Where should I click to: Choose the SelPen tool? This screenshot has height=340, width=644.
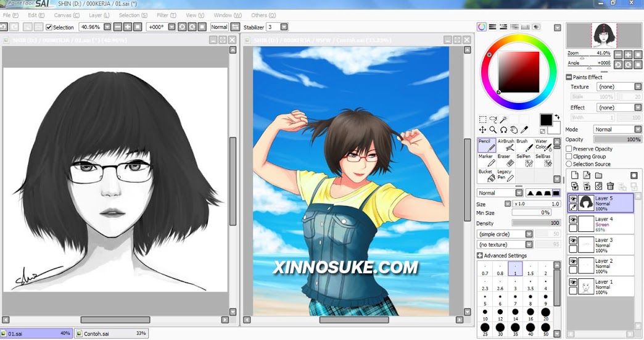tap(524, 160)
